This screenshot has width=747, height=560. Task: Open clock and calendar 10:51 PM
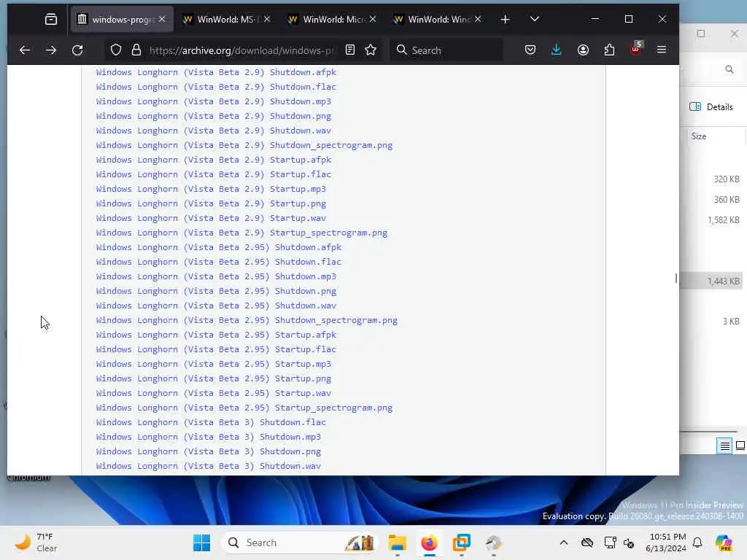pyautogui.click(x=666, y=542)
